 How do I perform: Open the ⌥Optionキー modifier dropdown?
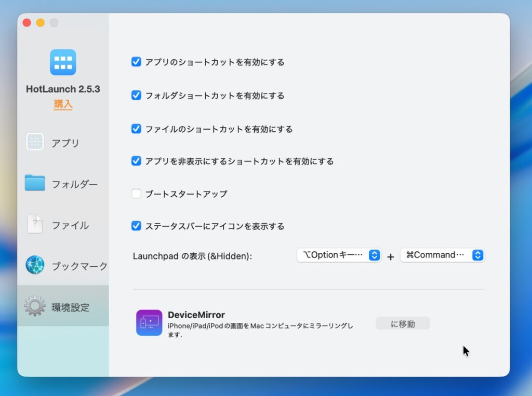pyautogui.click(x=339, y=255)
